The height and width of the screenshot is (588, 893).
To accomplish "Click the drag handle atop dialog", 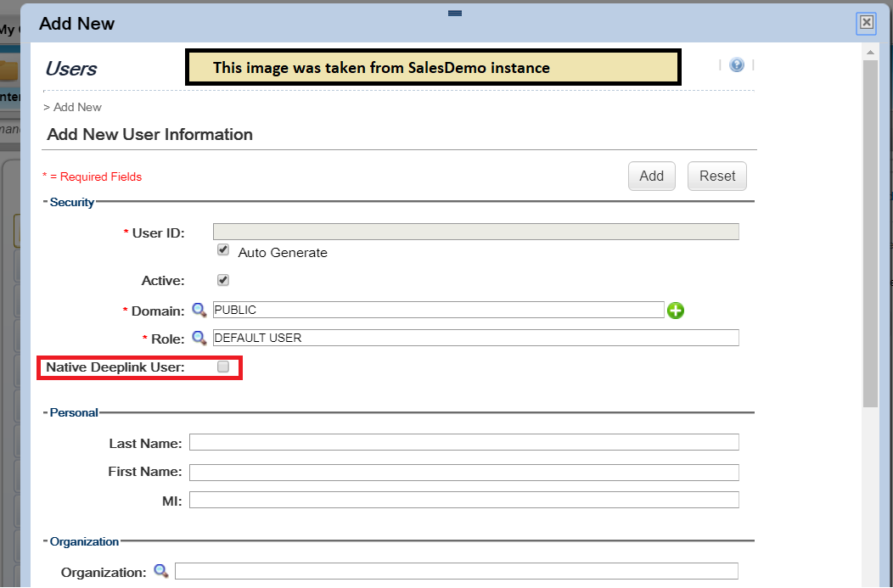I will point(454,13).
